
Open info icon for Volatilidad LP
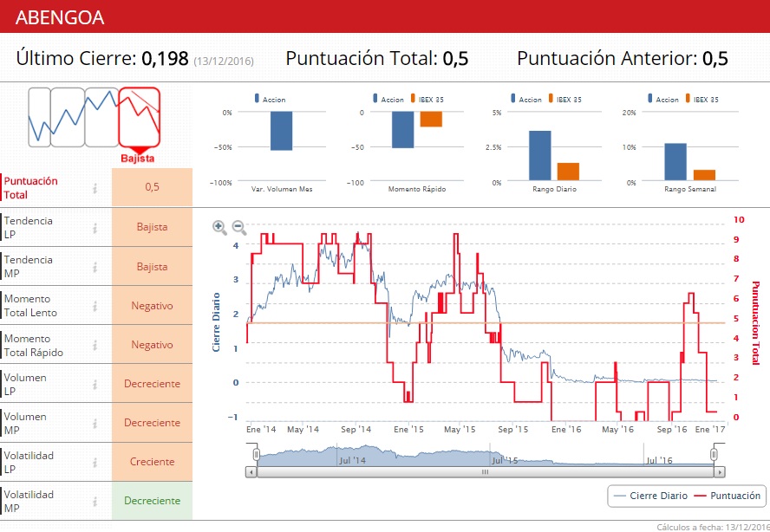point(95,463)
